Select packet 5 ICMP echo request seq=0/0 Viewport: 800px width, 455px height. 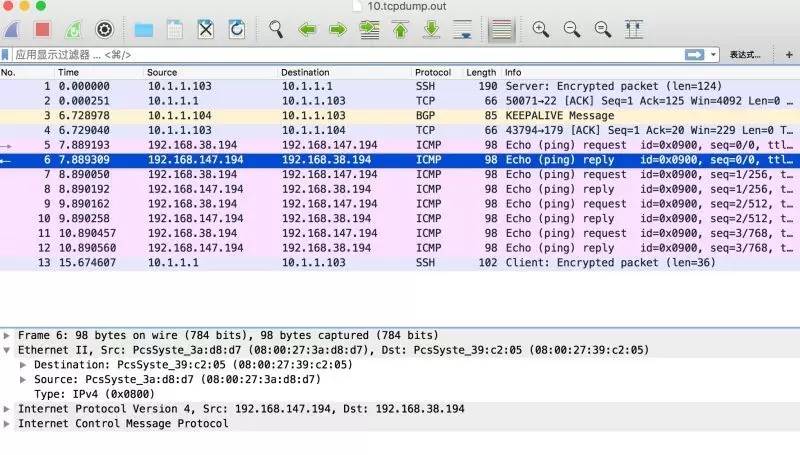400,145
